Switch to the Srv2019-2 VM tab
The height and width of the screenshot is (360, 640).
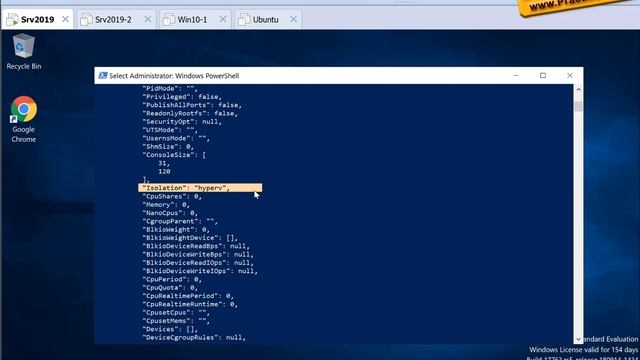[113, 19]
